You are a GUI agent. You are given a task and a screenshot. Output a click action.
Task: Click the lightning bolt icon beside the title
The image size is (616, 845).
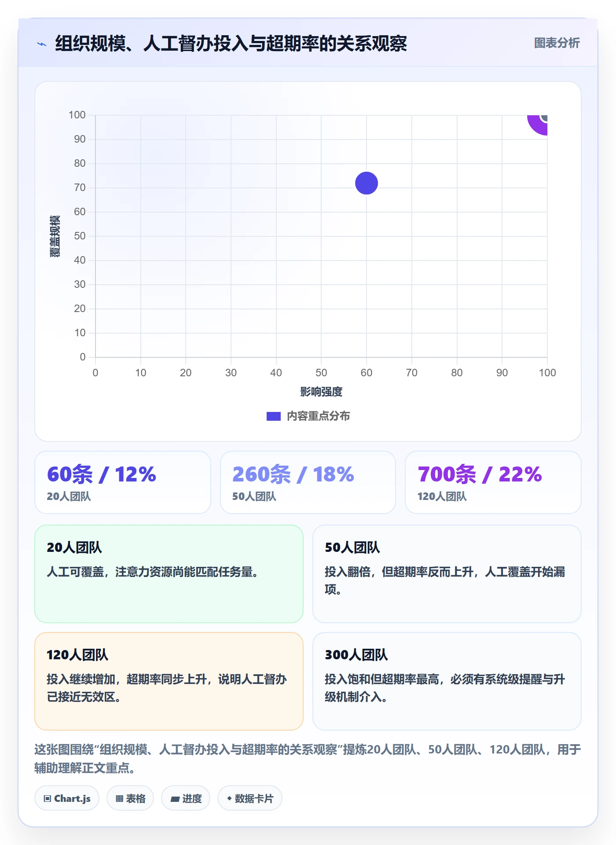point(42,44)
